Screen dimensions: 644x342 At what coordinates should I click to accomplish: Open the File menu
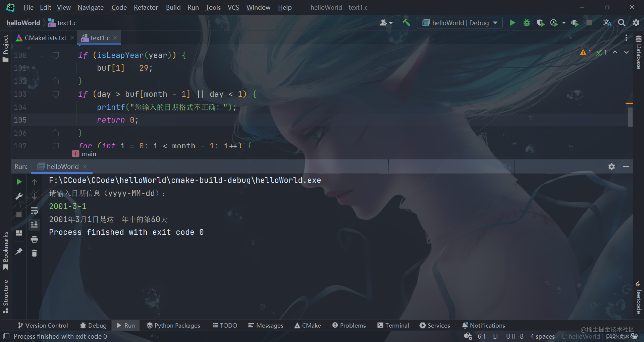coord(28,7)
